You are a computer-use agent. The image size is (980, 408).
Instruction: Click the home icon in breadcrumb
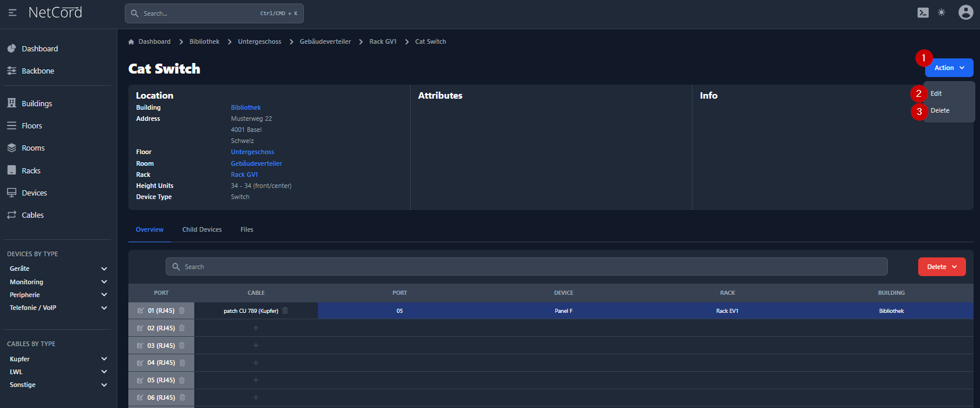(131, 42)
